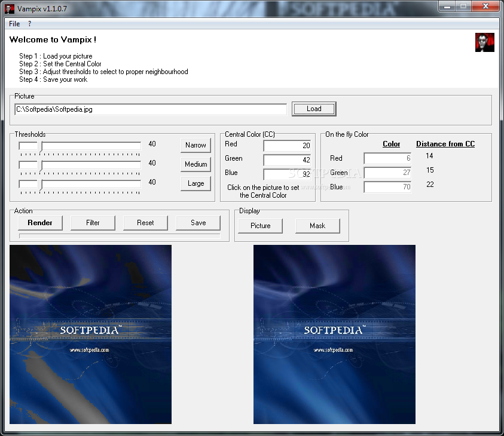
Task: Open the ? help menu
Action: 29,24
